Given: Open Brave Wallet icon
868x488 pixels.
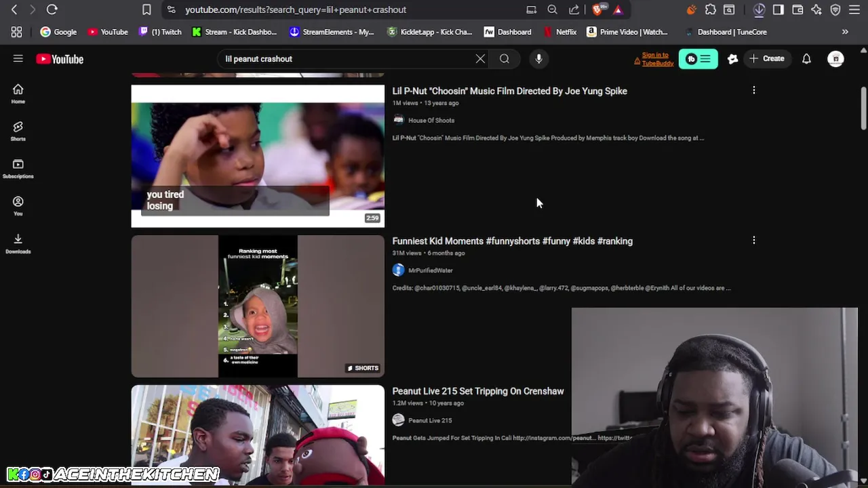Looking at the screenshot, I should pos(797,9).
